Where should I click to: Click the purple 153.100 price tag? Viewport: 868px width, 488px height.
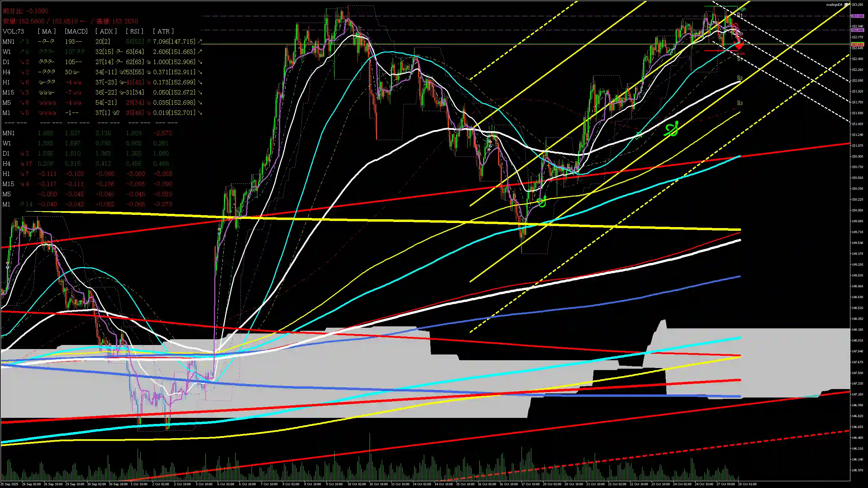point(857,16)
